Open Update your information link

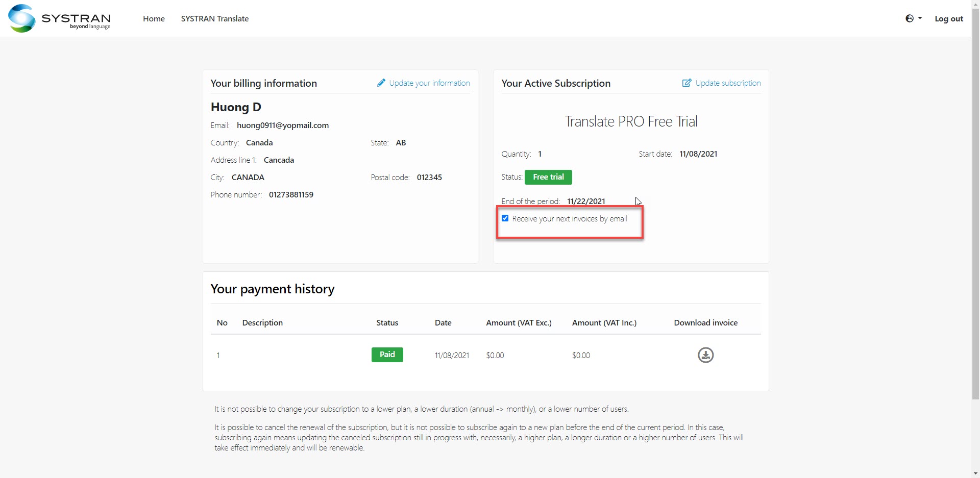[429, 83]
